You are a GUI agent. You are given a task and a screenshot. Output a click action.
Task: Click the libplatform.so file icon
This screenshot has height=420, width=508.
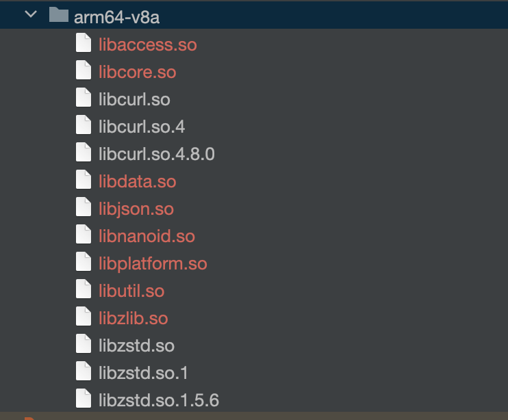(x=84, y=263)
